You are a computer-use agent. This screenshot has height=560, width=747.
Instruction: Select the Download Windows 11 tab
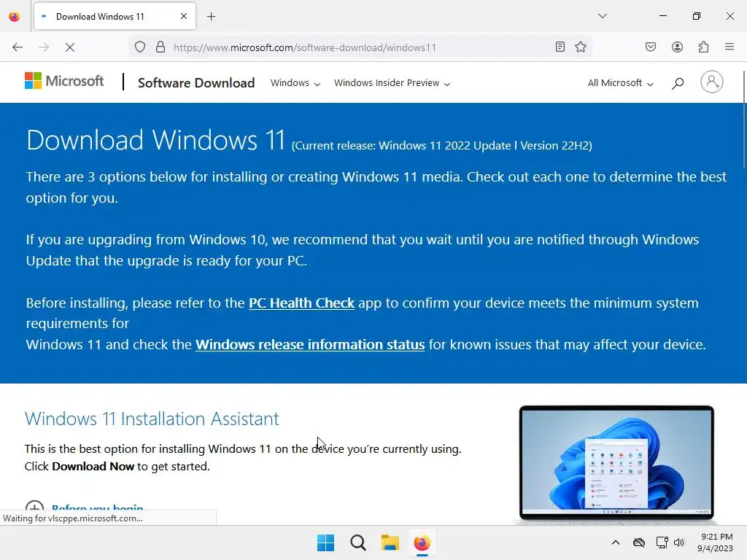pos(115,17)
